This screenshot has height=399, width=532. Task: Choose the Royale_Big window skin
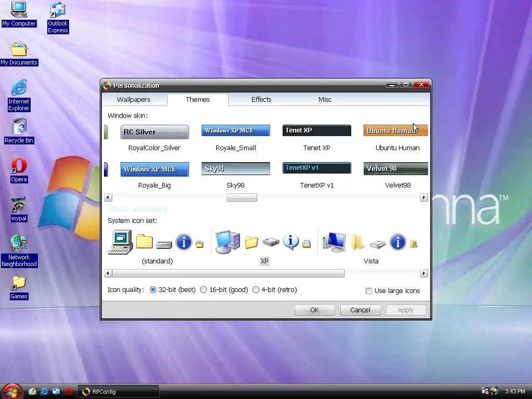[x=154, y=176]
